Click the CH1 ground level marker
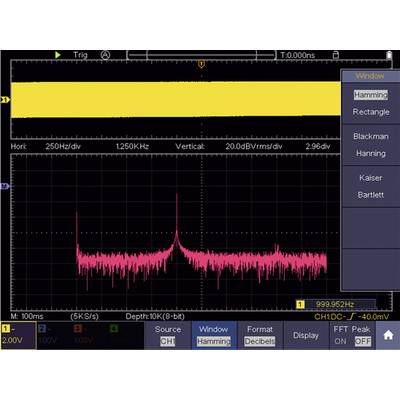 [x=5, y=100]
